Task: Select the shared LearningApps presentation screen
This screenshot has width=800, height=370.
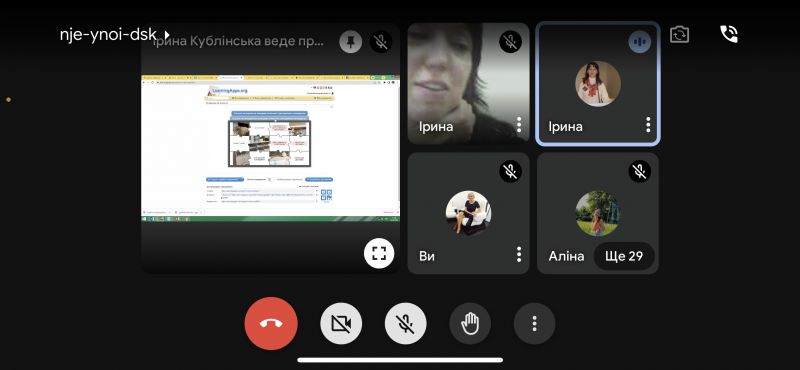Action: coord(270,147)
